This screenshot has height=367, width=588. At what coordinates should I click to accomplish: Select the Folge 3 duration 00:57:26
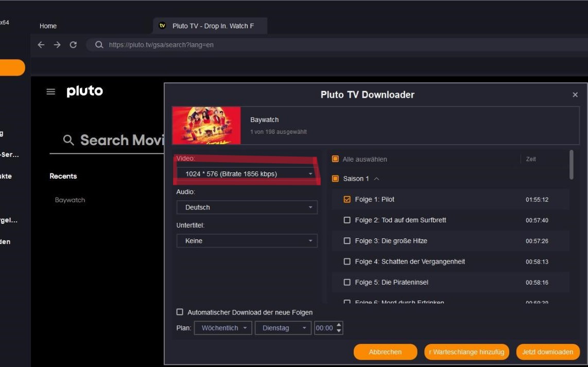coord(537,241)
